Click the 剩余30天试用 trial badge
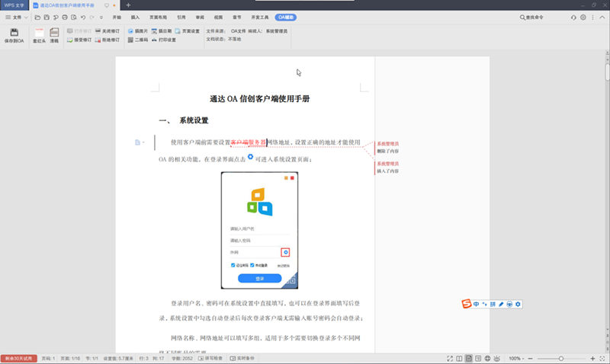The image size is (610, 364). 18,359
